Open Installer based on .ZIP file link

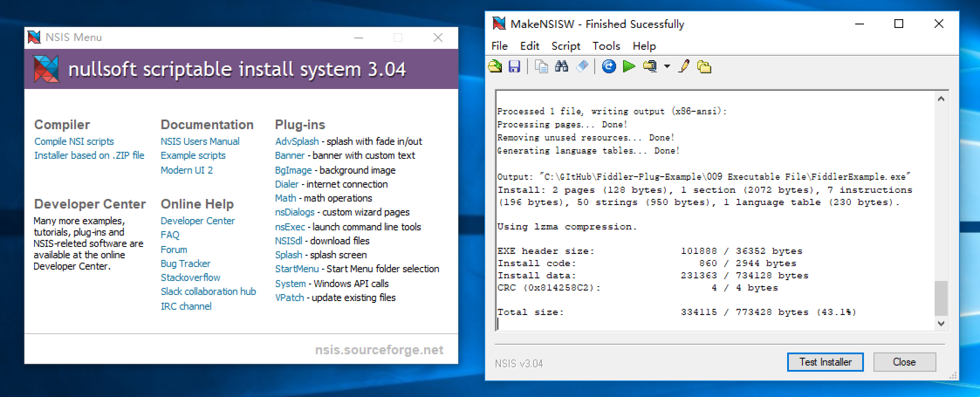coord(89,155)
